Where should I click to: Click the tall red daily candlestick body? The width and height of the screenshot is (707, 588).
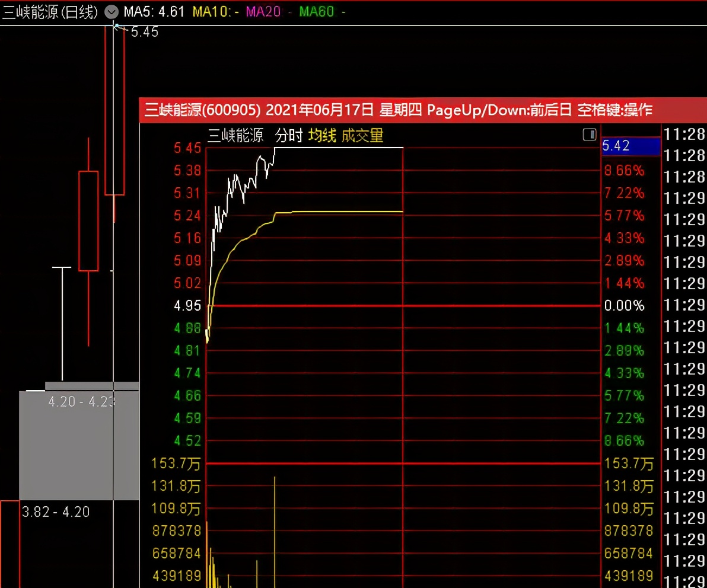[x=114, y=110]
